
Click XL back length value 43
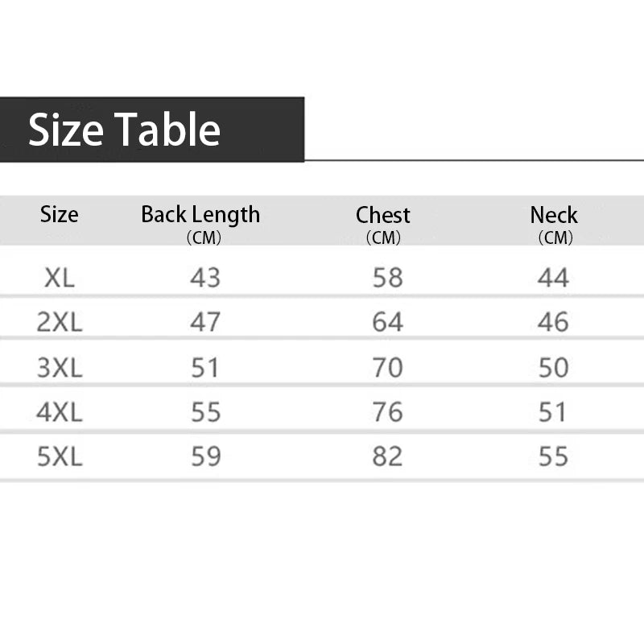coord(205,279)
